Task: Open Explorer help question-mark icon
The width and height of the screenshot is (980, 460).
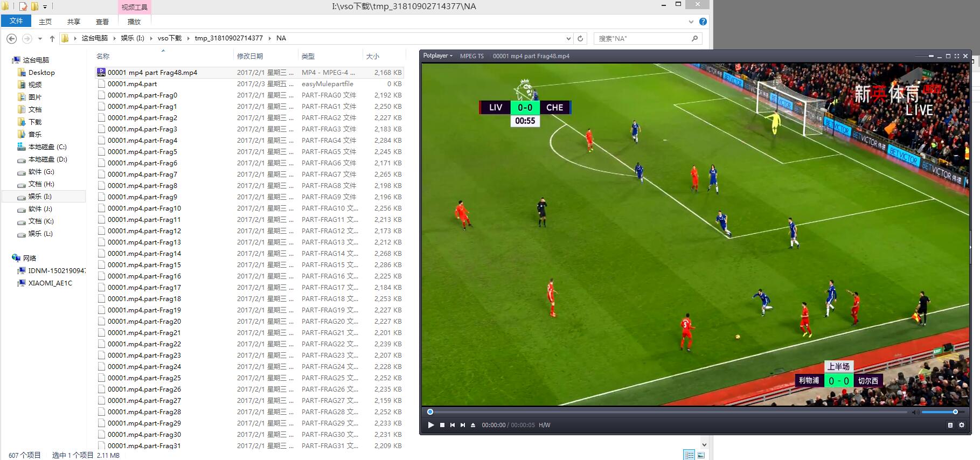Action: pyautogui.click(x=703, y=22)
